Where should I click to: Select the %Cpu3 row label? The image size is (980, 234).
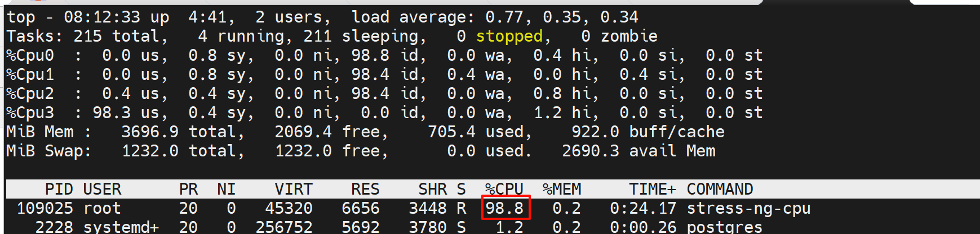tap(30, 112)
